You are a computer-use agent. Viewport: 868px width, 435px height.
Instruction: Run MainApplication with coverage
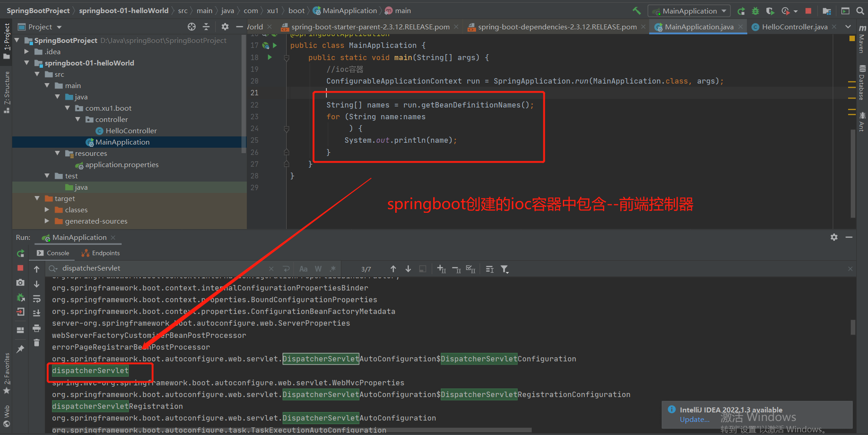tap(770, 11)
